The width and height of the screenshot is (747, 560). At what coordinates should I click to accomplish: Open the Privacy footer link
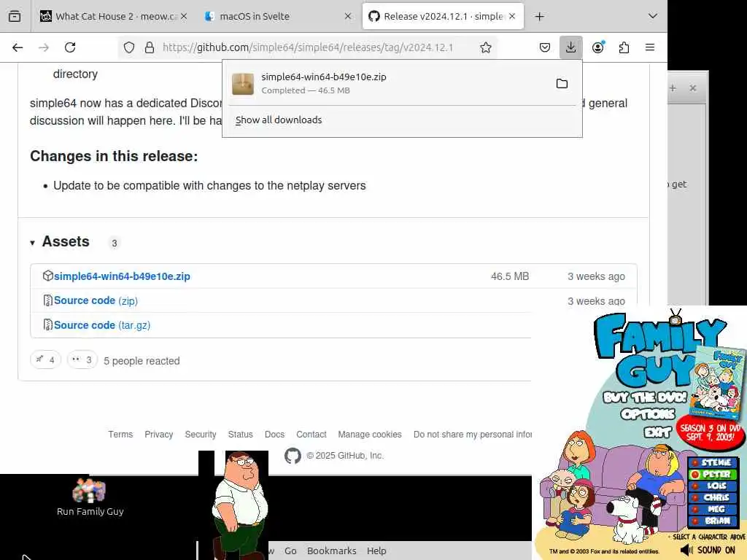click(158, 435)
